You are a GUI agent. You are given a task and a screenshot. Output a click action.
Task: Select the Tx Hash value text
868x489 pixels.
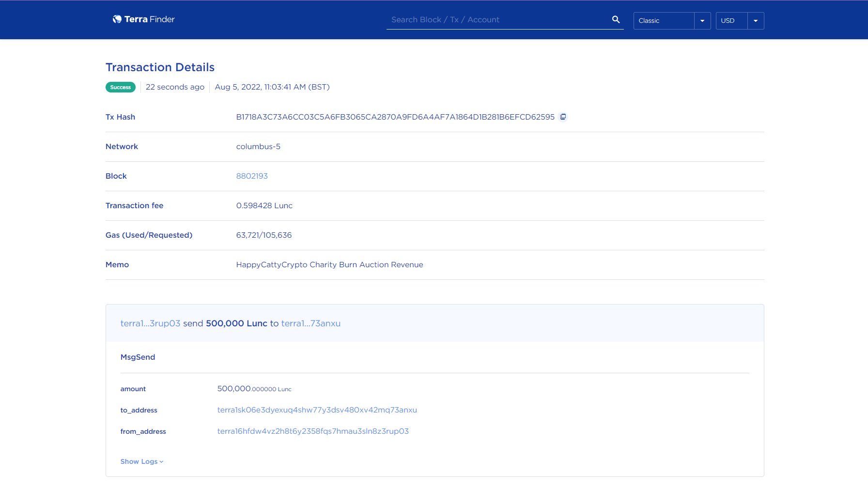[395, 117]
